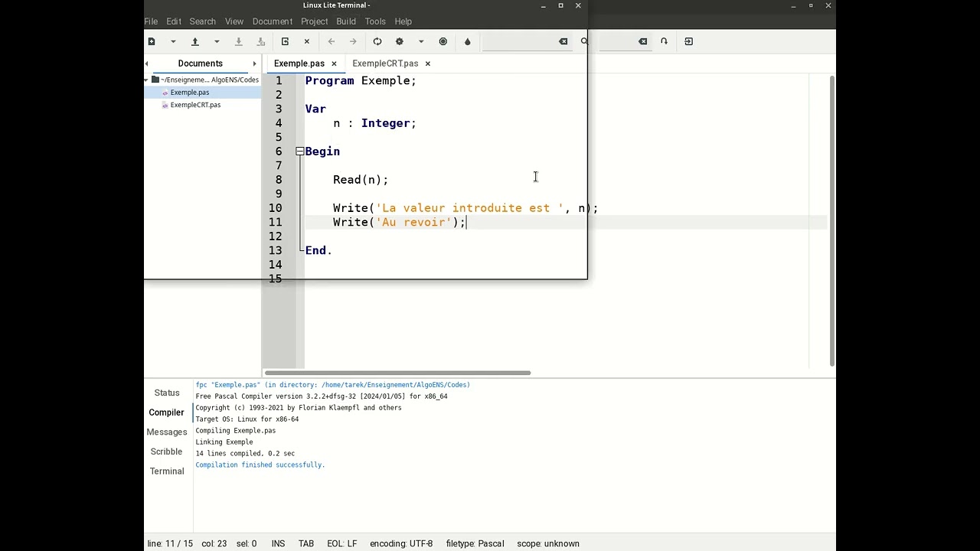The height and width of the screenshot is (551, 980).
Task: Click the Save All toolbar icon
Action: (x=261, y=41)
